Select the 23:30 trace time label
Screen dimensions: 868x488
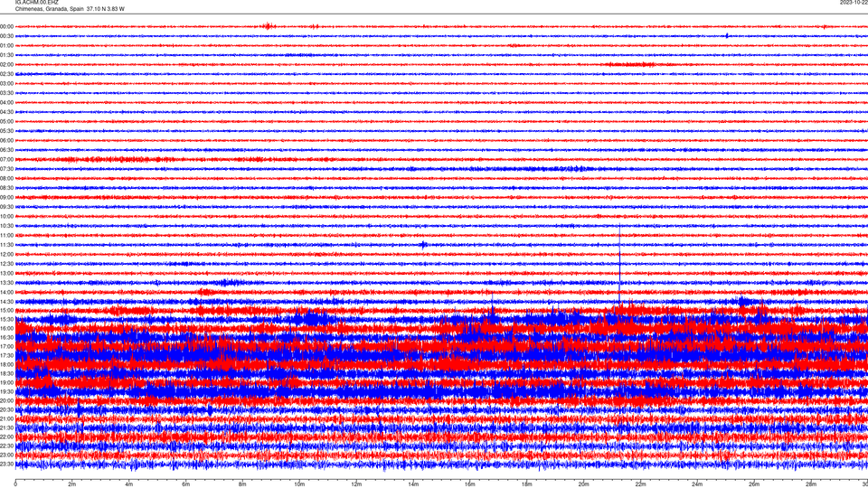pyautogui.click(x=6, y=465)
